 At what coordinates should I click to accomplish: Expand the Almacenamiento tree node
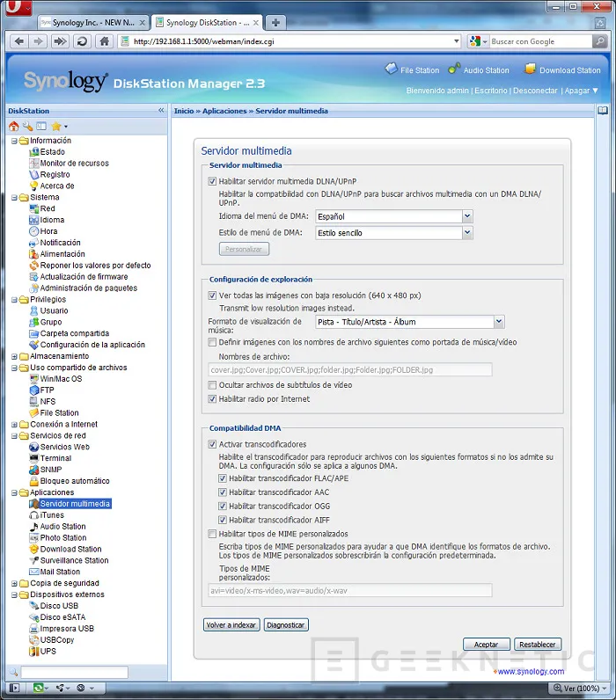click(14, 356)
